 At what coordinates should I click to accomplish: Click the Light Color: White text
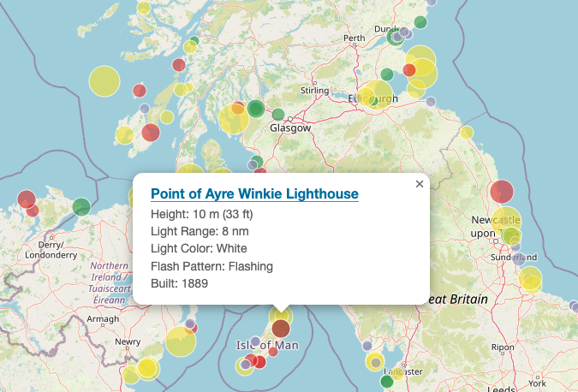point(199,249)
